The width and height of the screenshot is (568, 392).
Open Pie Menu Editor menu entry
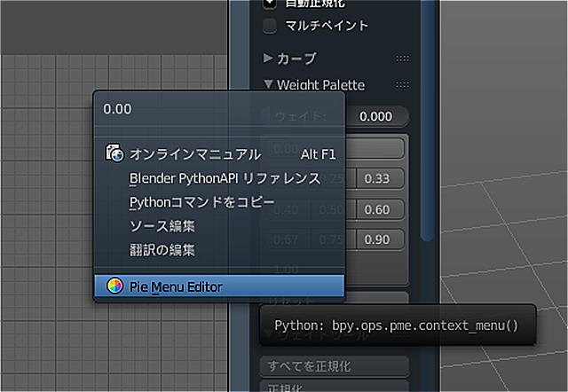219,286
